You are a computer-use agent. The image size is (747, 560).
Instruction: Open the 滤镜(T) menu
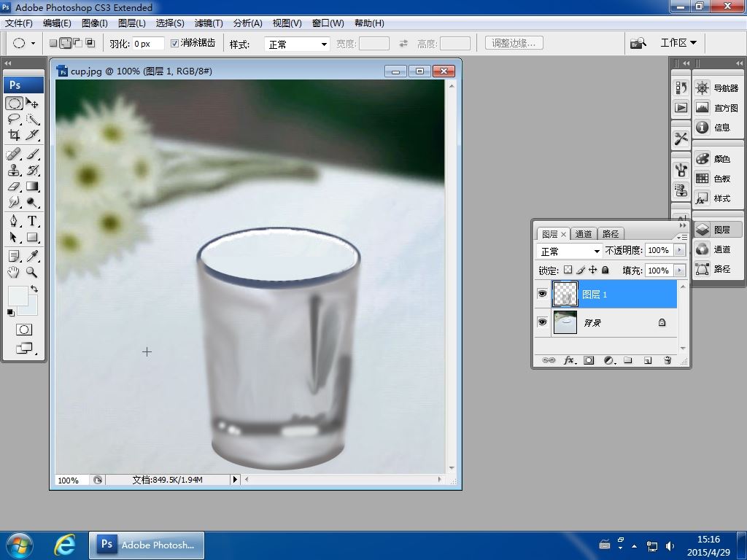[209, 23]
